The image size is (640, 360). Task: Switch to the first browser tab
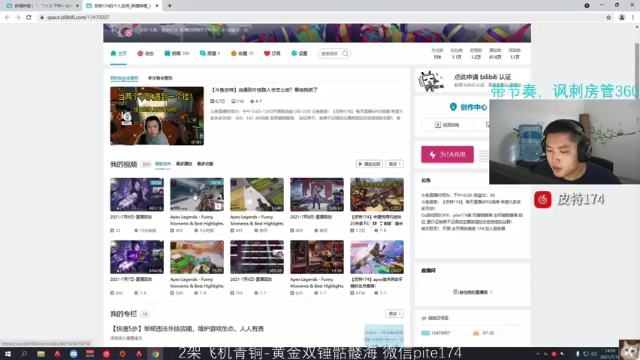[41, 6]
